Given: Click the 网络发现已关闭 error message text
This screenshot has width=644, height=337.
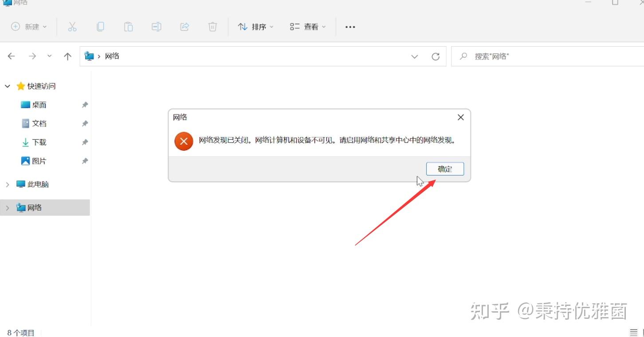Looking at the screenshot, I should click(327, 141).
